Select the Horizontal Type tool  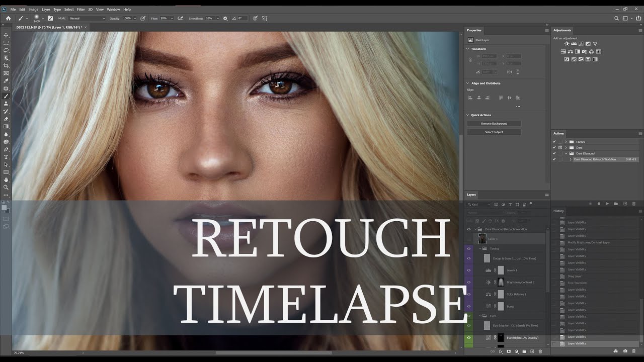click(x=6, y=157)
